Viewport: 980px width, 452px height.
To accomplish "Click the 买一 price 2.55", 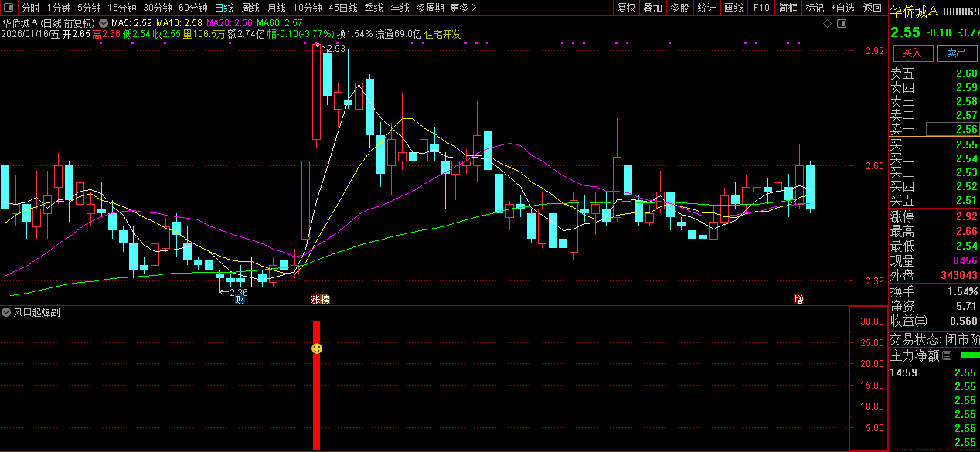I will pos(966,144).
